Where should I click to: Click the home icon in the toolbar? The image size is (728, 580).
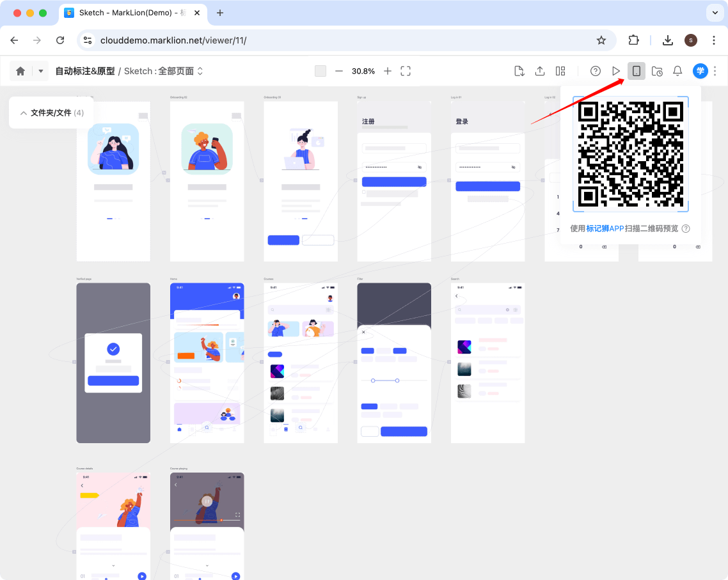(x=20, y=71)
